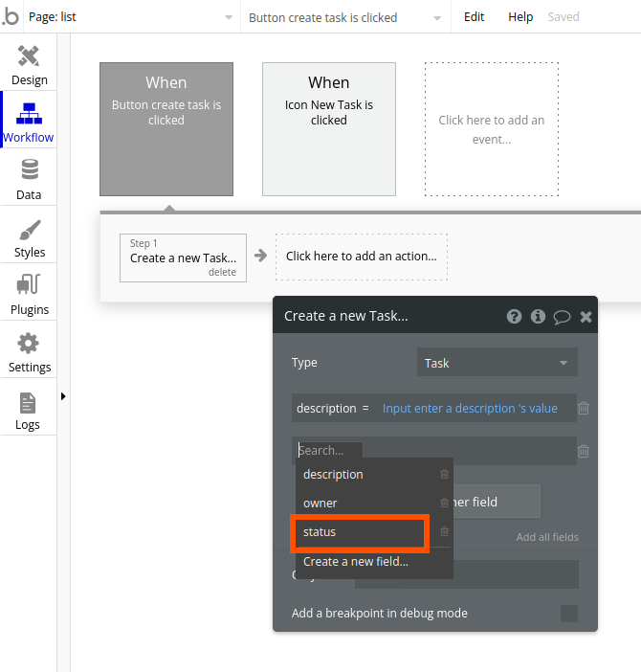Open the Plugins tab icon
Screen dimensions: 641x672
click(x=29, y=284)
